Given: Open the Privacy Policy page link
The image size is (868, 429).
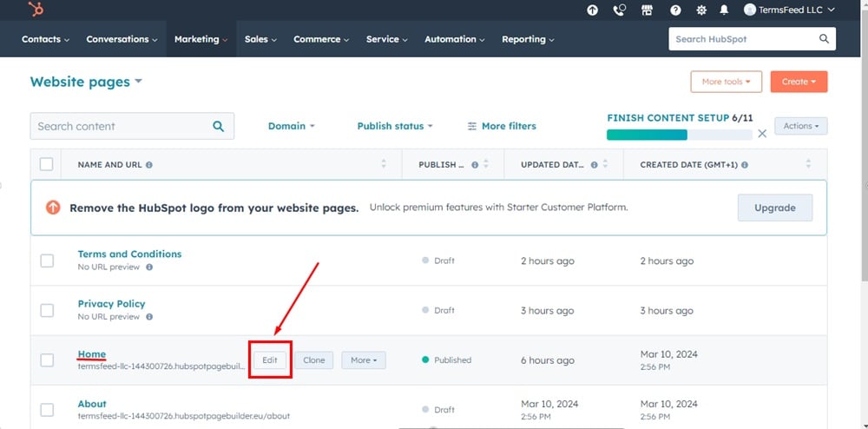Looking at the screenshot, I should [111, 304].
